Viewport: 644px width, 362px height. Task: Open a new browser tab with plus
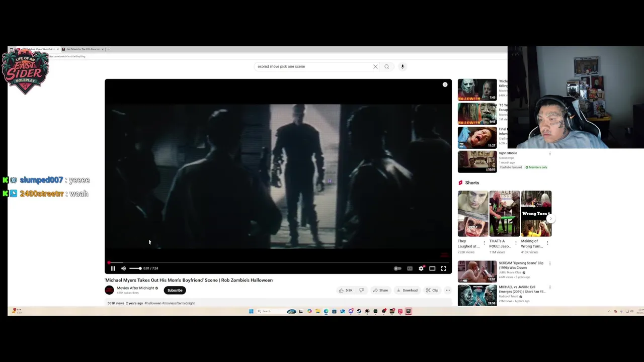[109, 49]
